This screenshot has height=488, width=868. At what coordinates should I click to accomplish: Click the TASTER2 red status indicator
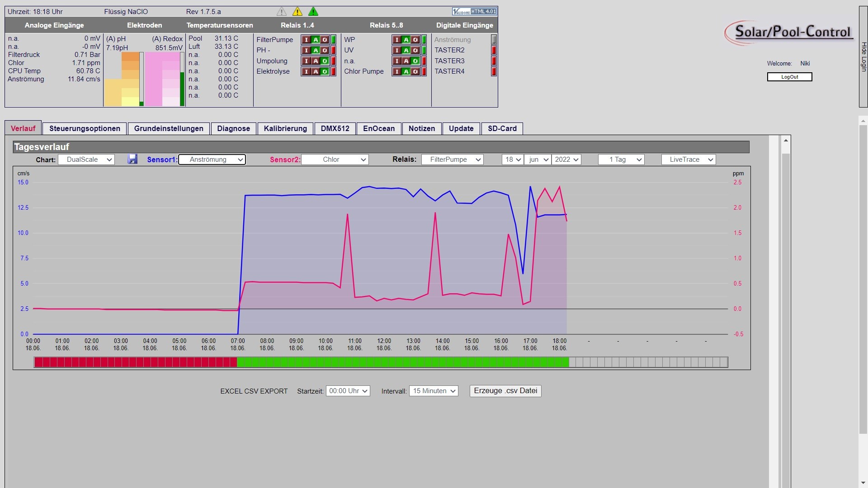(x=494, y=50)
